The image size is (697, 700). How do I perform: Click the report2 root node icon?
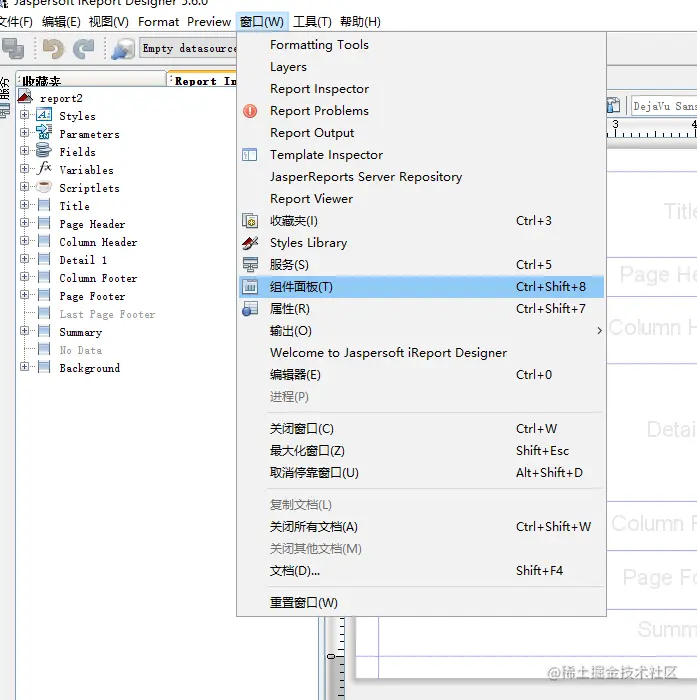[25, 96]
